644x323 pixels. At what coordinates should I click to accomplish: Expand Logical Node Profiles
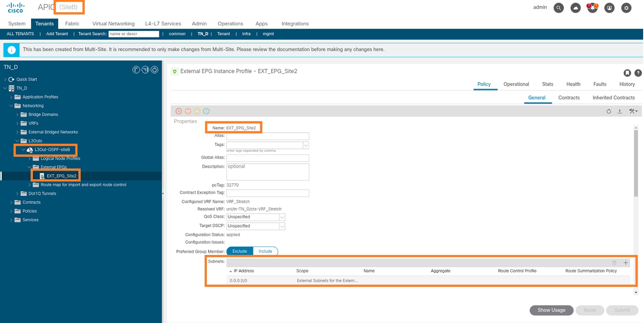[x=30, y=159]
